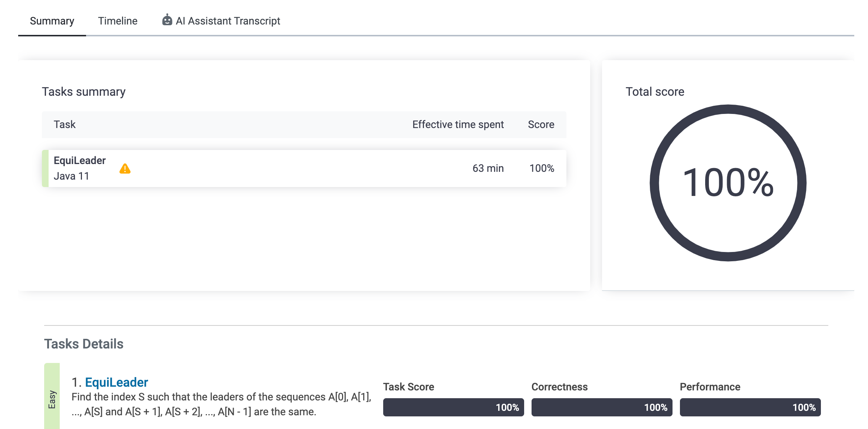This screenshot has width=868, height=429.
Task: Click the EquiLeader task description text
Action: [221, 405]
